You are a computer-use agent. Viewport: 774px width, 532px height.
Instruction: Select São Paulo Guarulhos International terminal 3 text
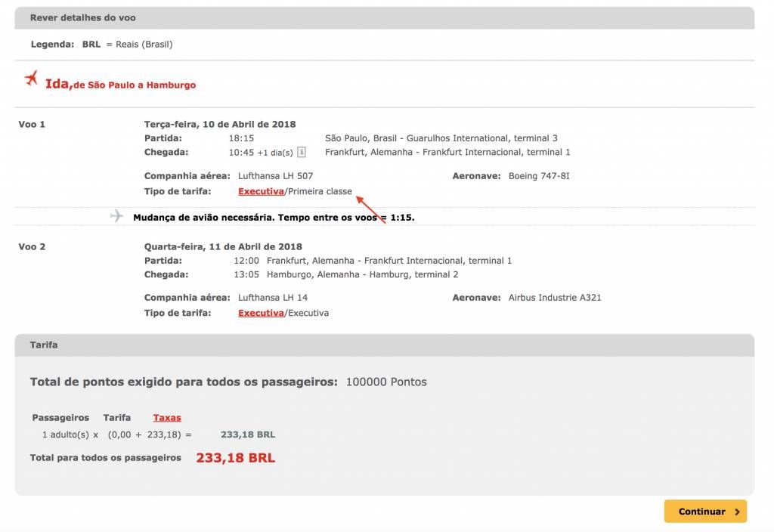(x=441, y=138)
